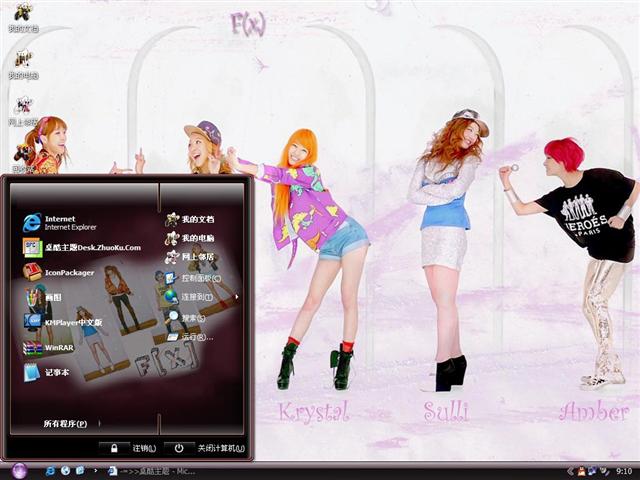Screen dimensions: 640x480
Task: Select 网上邻居 desktop icon
Action: pyautogui.click(x=23, y=111)
